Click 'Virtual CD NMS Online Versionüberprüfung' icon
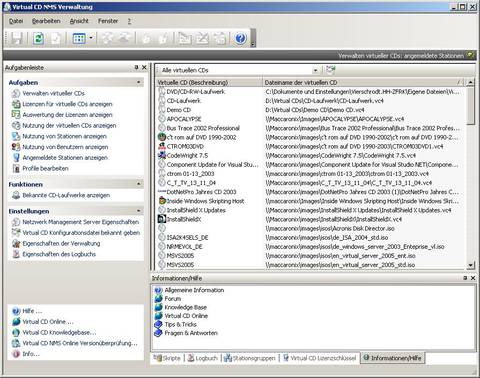This screenshot has height=378, width=480. click(x=16, y=343)
